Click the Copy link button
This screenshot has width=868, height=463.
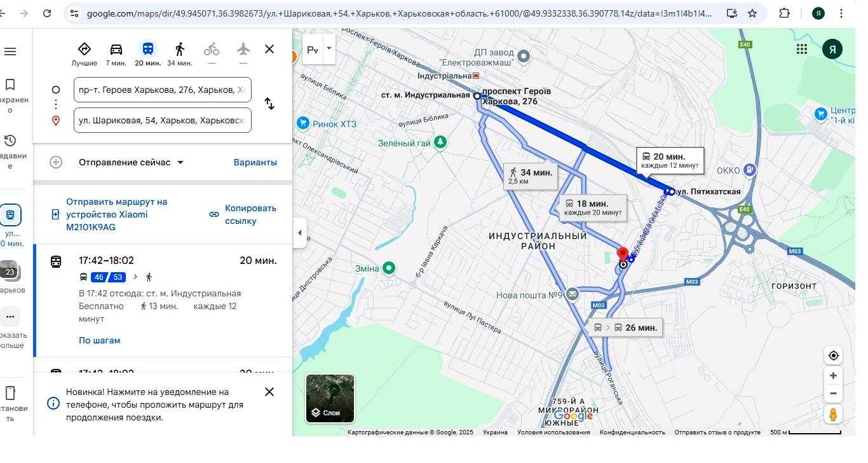pos(243,214)
